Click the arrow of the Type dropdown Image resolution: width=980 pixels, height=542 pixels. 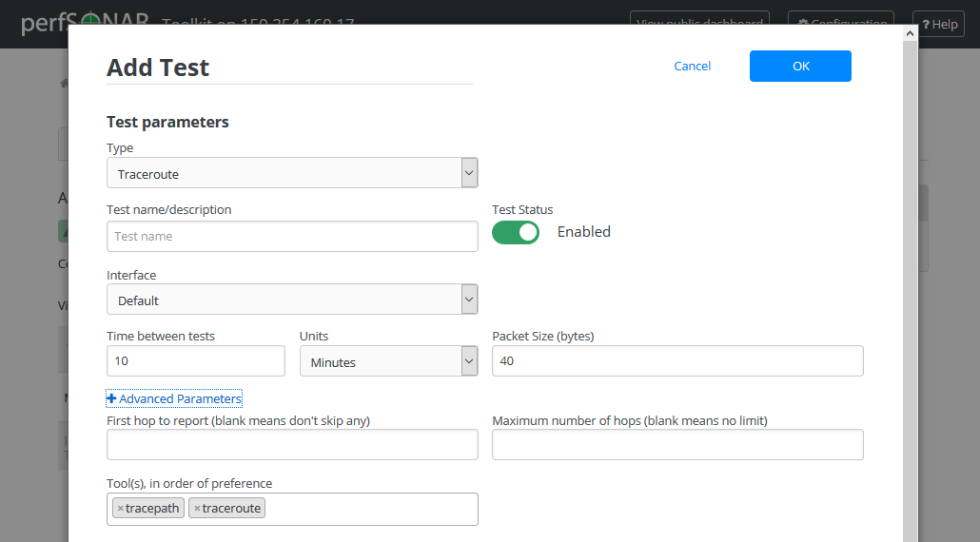(469, 173)
